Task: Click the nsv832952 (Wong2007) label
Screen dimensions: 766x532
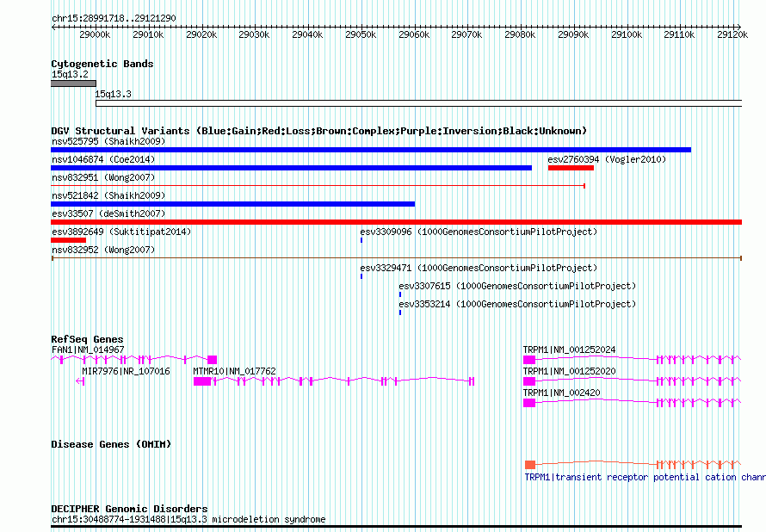Action: pyautogui.click(x=103, y=250)
